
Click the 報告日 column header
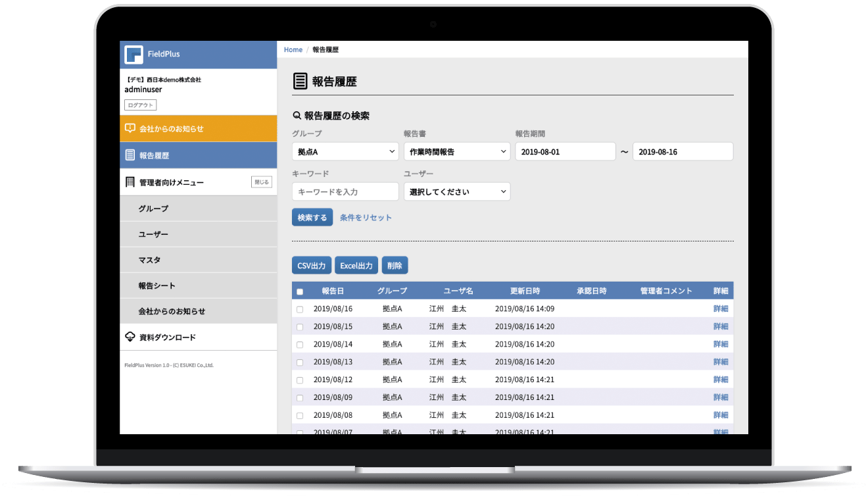tap(333, 291)
